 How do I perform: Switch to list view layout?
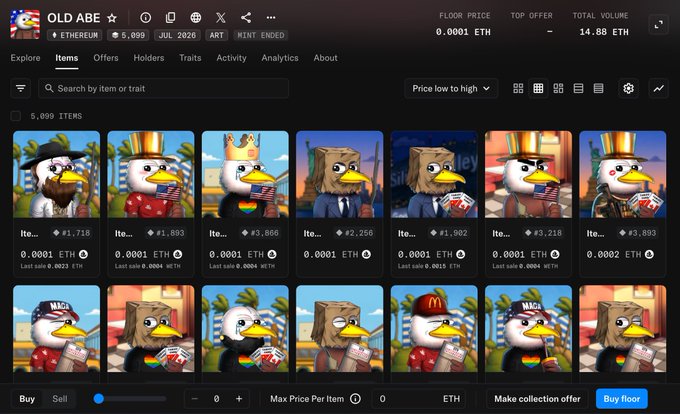coord(578,88)
